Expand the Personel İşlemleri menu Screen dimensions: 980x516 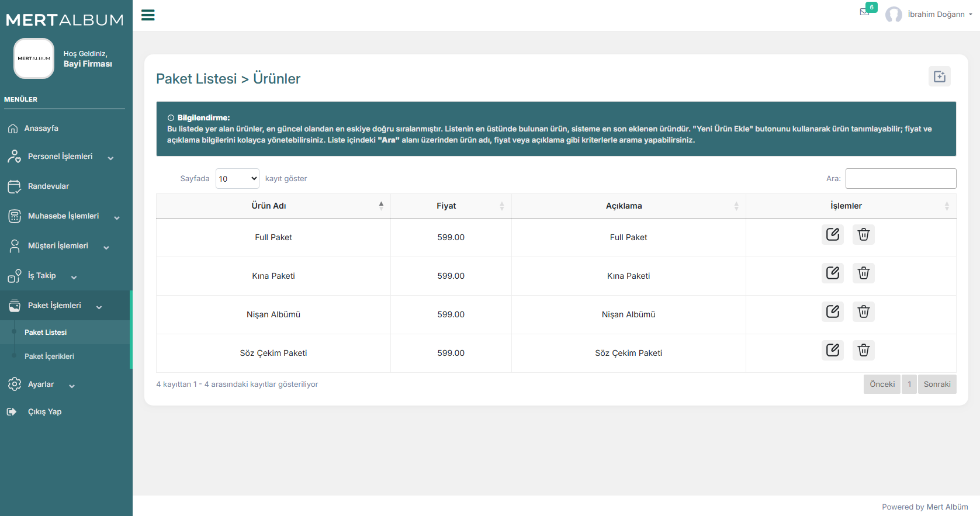click(61, 157)
